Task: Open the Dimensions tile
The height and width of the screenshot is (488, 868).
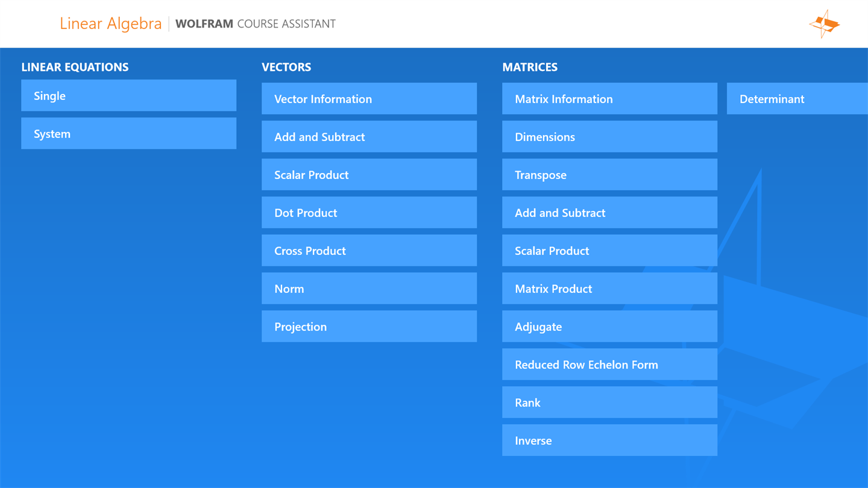Action: point(609,137)
